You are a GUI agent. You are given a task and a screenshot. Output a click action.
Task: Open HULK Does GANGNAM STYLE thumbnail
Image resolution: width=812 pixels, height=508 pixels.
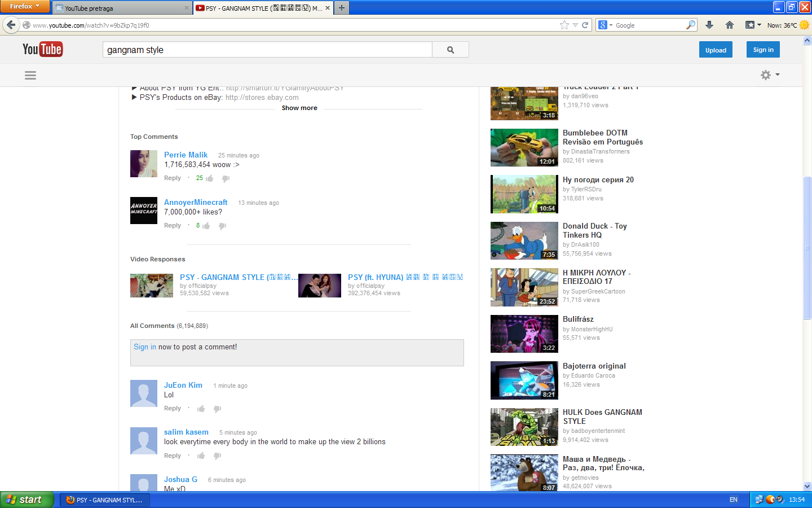524,427
